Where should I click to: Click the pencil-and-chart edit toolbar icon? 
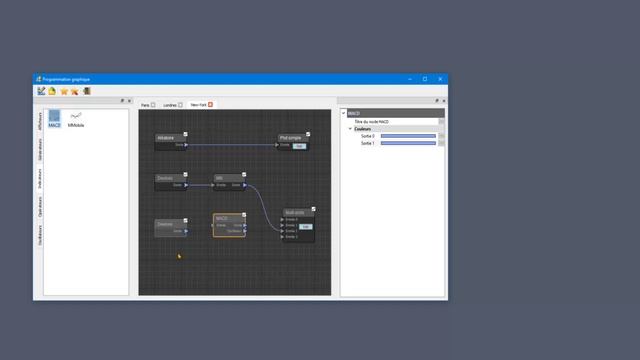click(41, 91)
